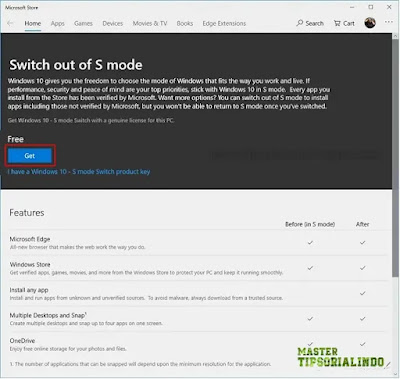Click the 'Switch out of S mode' heading

[76, 65]
